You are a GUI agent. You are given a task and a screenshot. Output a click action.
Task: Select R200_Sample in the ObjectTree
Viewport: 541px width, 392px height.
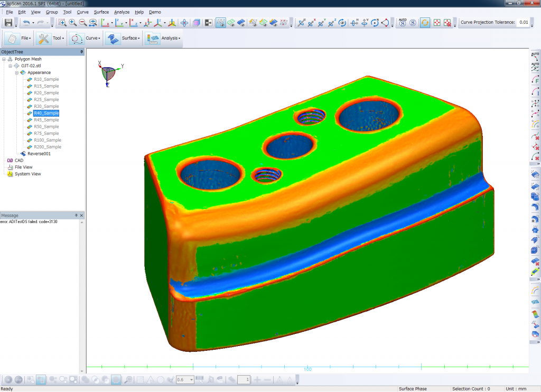click(48, 147)
